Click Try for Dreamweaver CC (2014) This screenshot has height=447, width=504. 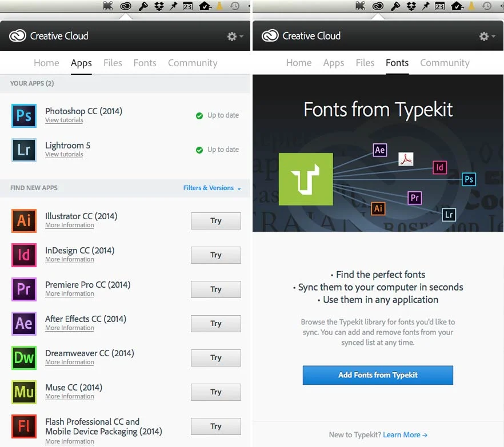pyautogui.click(x=215, y=358)
